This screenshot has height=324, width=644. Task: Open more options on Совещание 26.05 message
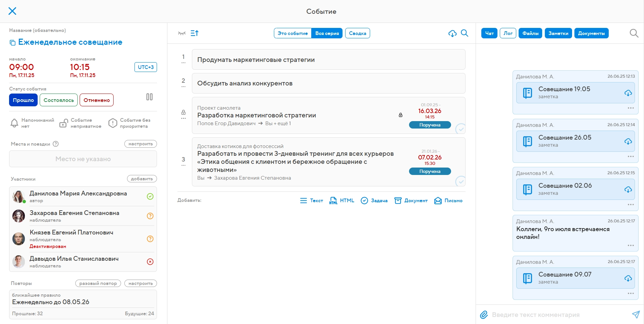pyautogui.click(x=631, y=156)
